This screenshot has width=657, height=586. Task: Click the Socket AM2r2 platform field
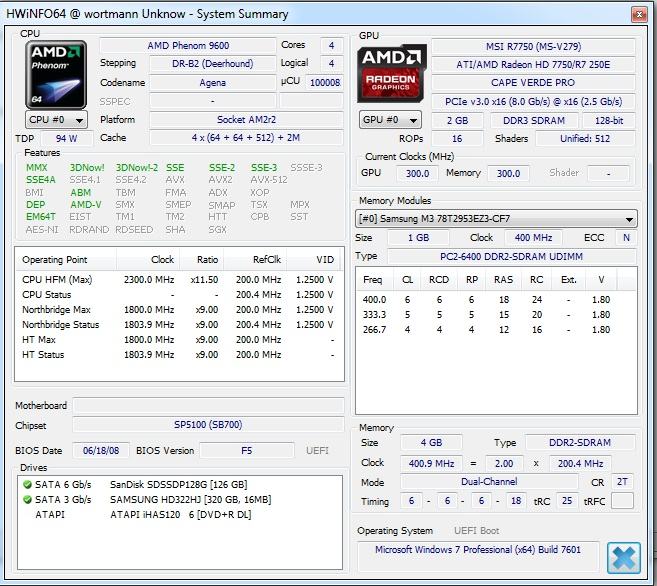(x=246, y=120)
